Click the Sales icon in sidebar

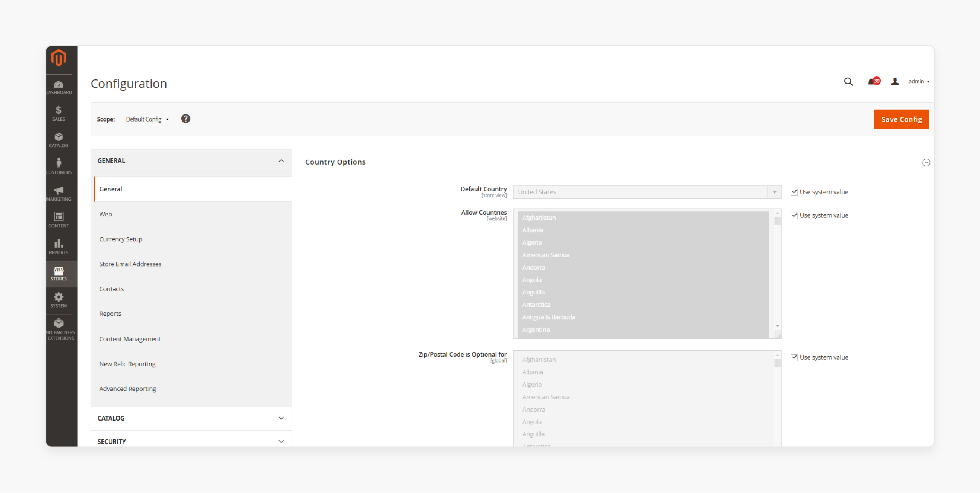pos(58,114)
